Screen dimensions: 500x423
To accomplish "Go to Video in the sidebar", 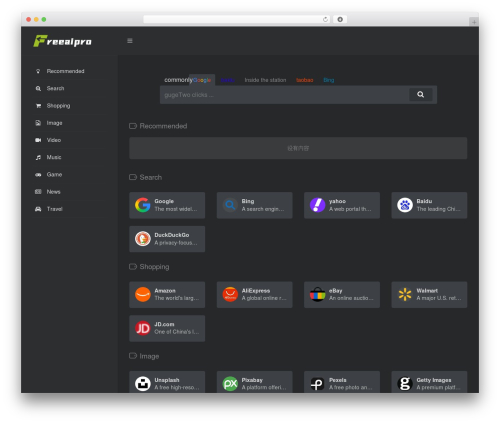I will 54,140.
